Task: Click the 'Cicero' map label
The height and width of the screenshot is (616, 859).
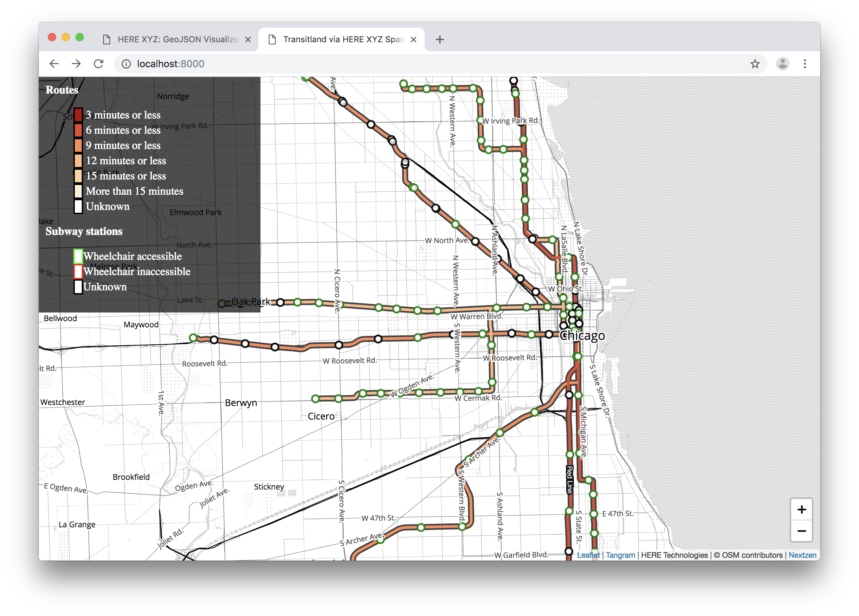Action: click(x=321, y=416)
